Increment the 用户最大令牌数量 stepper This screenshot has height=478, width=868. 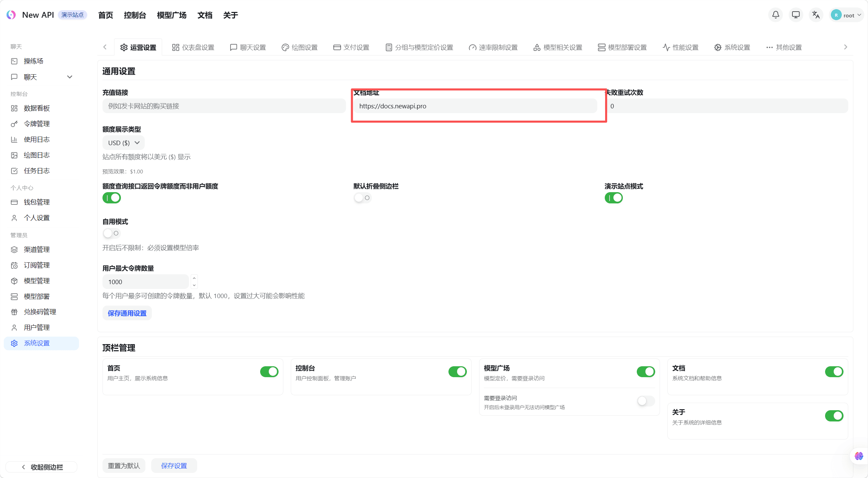[x=194, y=278]
